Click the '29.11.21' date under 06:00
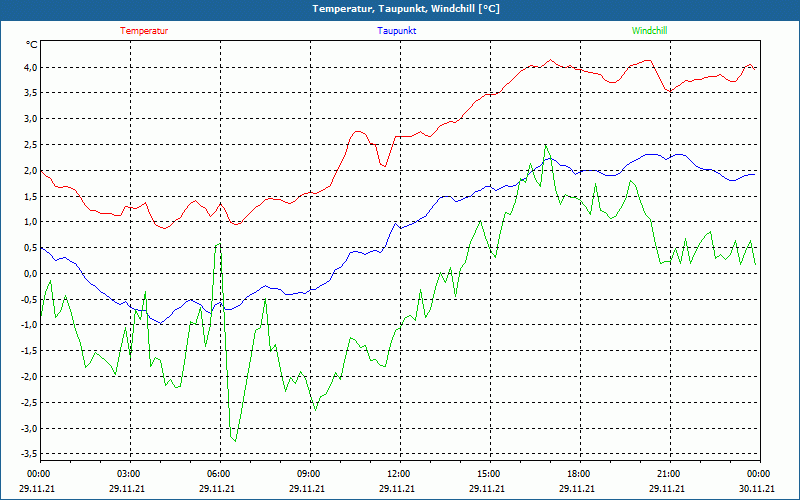800x500 pixels. [x=217, y=488]
